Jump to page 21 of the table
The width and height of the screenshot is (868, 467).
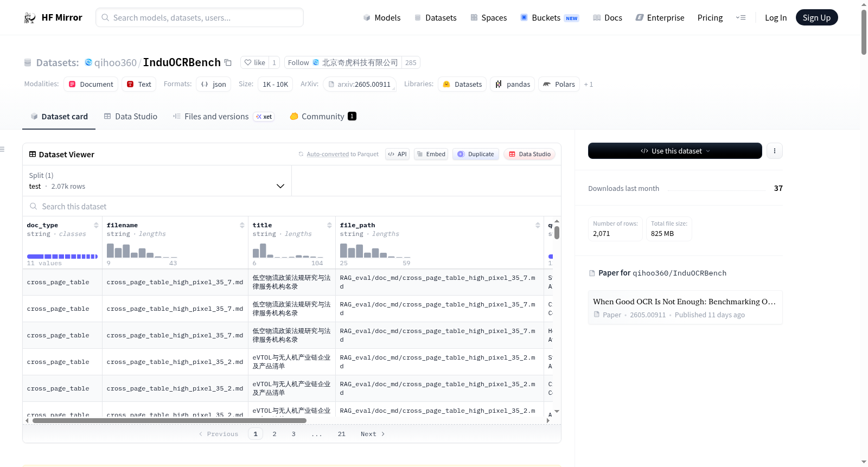342,434
